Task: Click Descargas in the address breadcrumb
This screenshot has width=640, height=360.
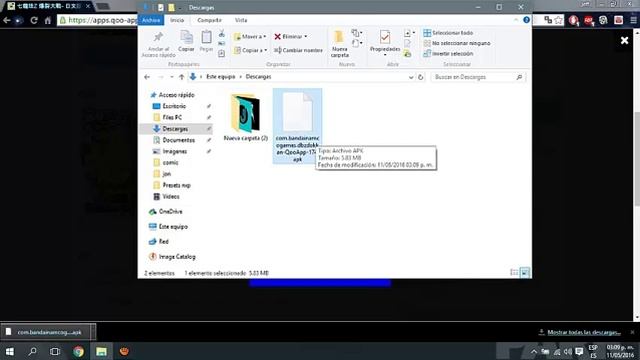Action: point(258,77)
